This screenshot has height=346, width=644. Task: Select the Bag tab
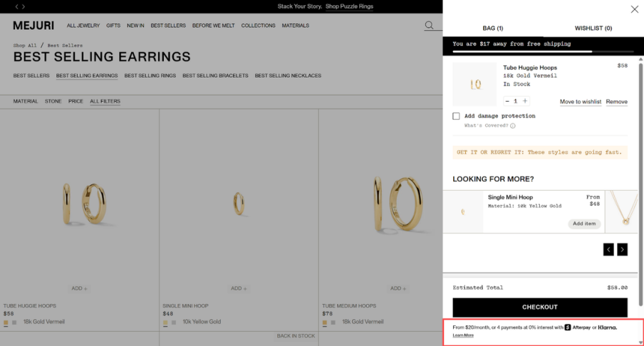[492, 28]
